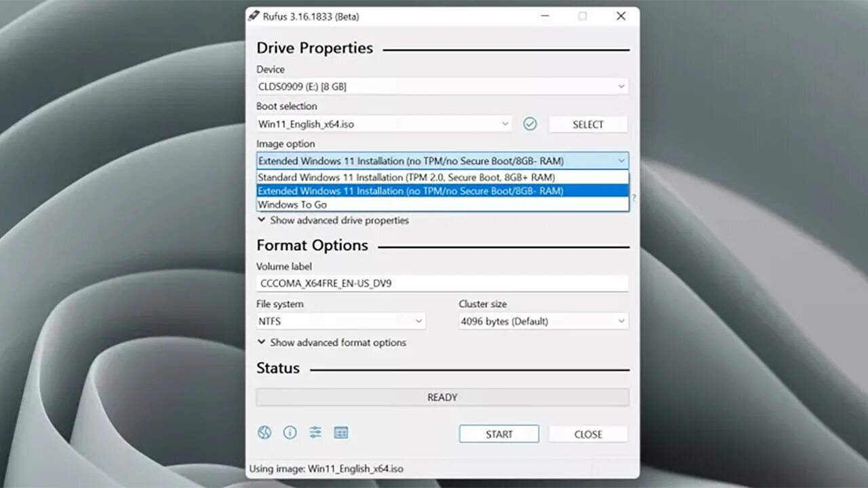Click the Rufus title bar icon
868x488 pixels.
254,16
